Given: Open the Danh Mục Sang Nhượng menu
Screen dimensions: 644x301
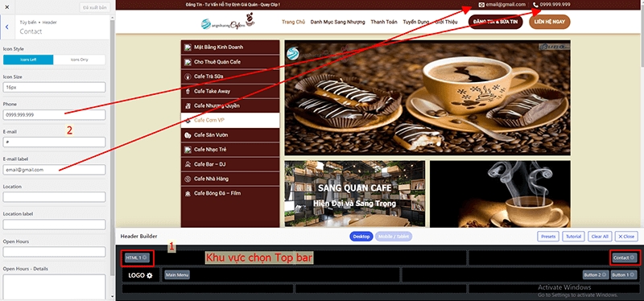Looking at the screenshot, I should coord(337,23).
